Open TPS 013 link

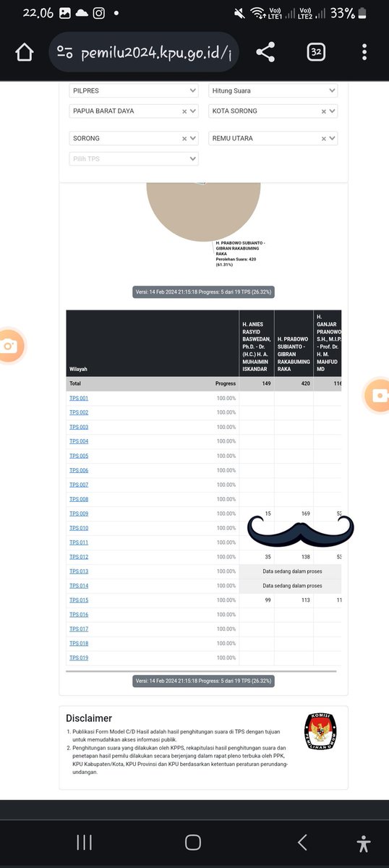(x=79, y=571)
